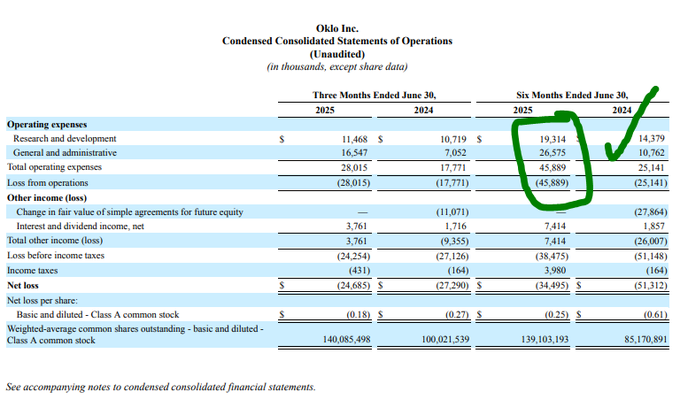Select the 'Total operating expenses' row label

(x=54, y=167)
